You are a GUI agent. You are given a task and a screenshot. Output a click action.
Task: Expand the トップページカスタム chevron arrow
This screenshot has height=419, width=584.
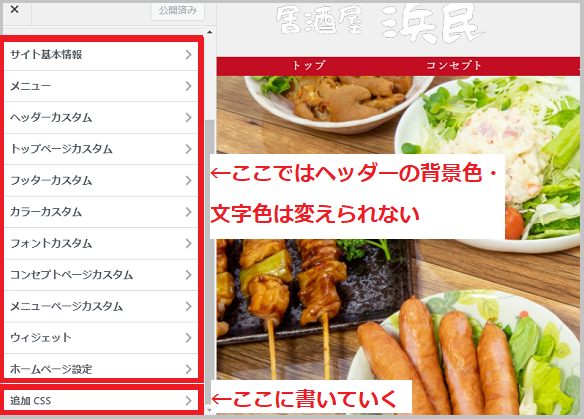pos(188,149)
